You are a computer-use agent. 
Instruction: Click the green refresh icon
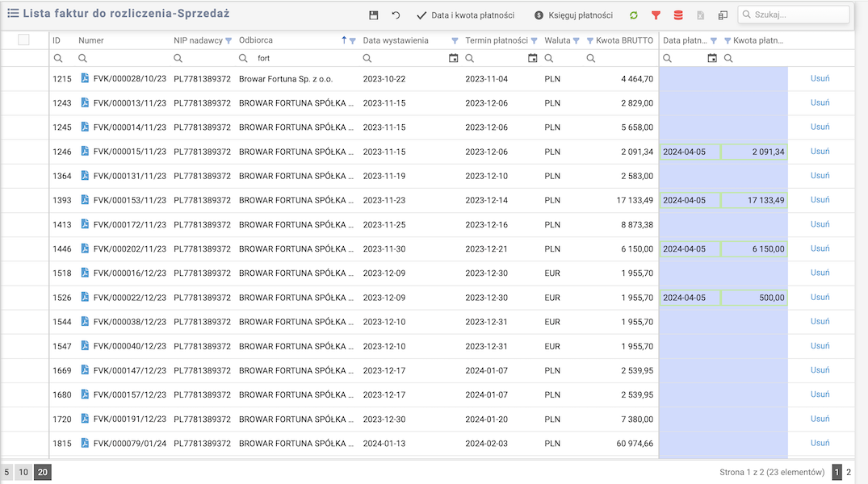[x=634, y=15]
